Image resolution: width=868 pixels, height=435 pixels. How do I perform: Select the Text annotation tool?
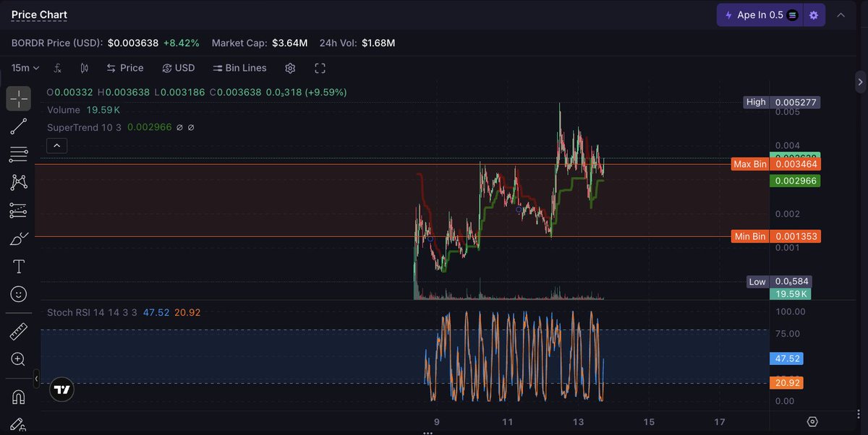tap(19, 267)
